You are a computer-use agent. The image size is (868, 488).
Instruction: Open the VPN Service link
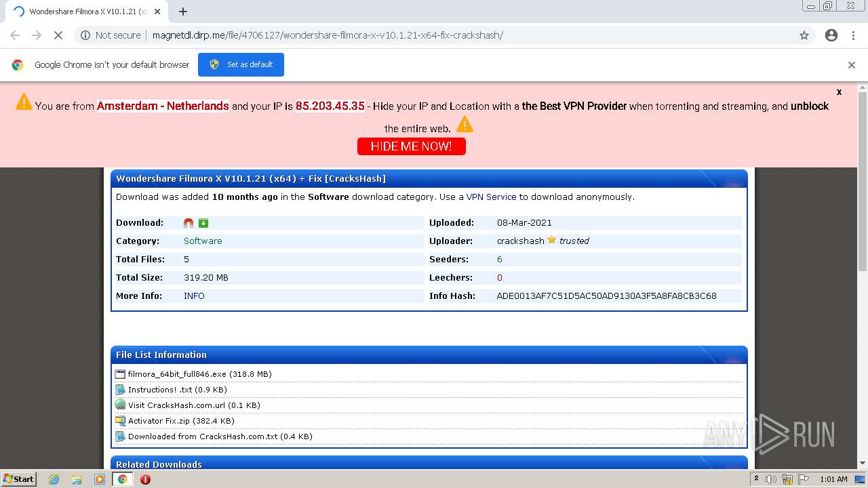[x=491, y=197]
